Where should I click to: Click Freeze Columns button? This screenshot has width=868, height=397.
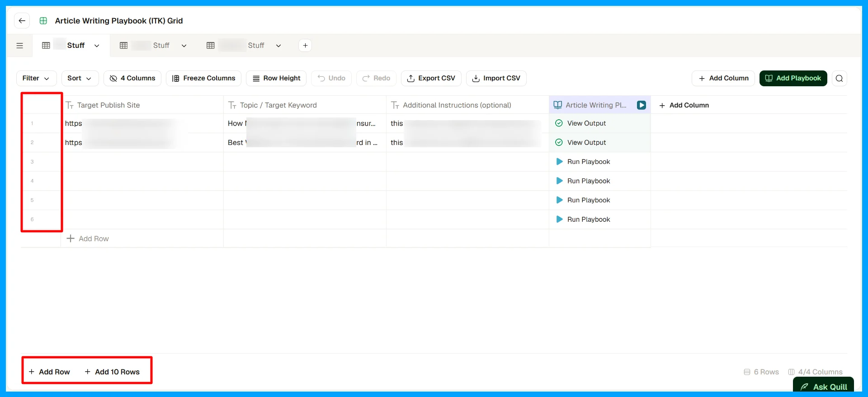tap(203, 78)
